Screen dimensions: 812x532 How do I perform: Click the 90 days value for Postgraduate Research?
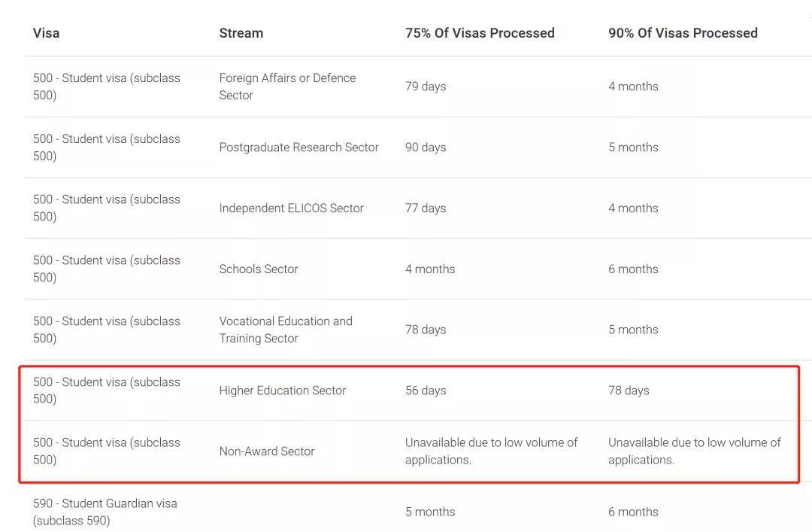426,147
